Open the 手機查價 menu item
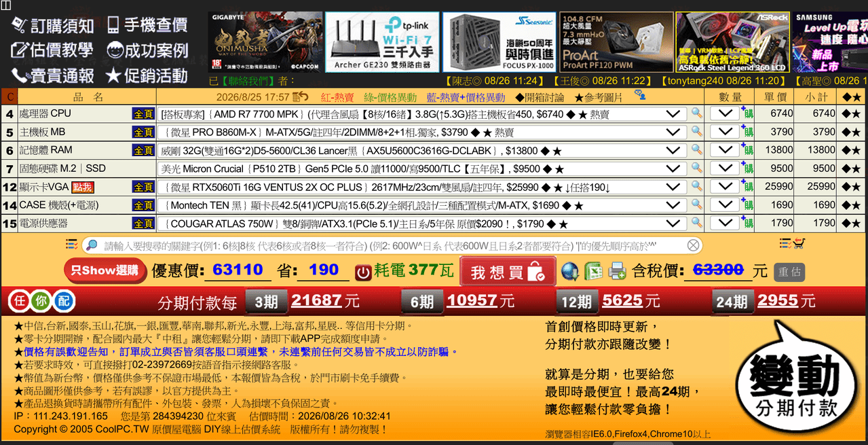868x445 pixels. pos(147,26)
